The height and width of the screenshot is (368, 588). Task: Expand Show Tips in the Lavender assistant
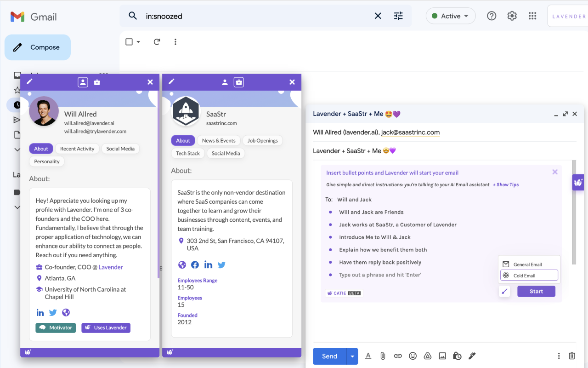pyautogui.click(x=506, y=185)
